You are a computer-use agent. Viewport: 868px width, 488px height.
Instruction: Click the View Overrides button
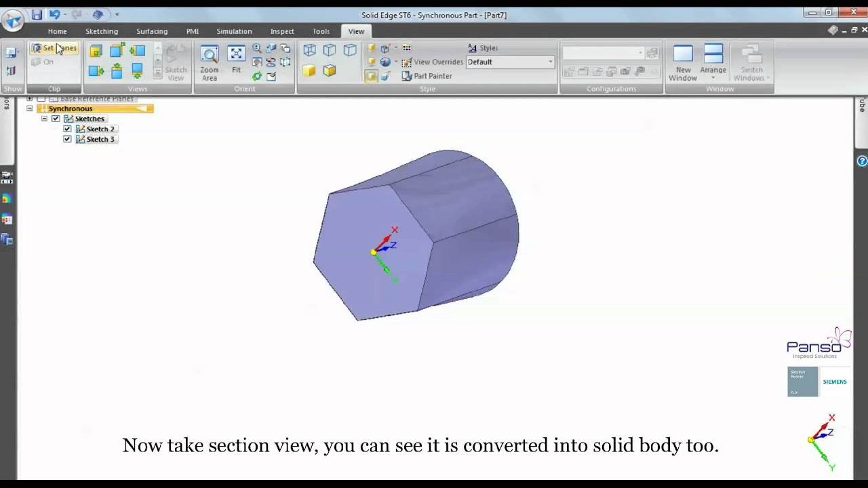pos(432,62)
